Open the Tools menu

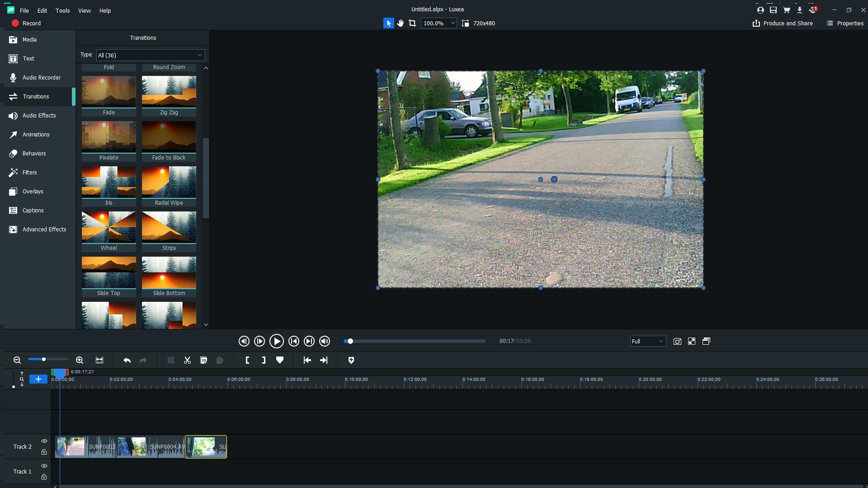[62, 10]
